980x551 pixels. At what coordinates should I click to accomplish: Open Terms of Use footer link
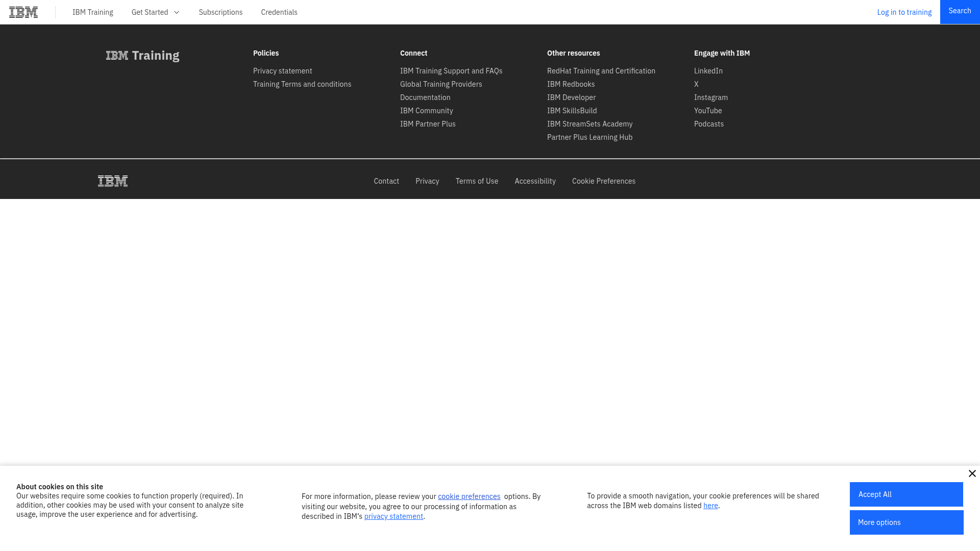pyautogui.click(x=477, y=181)
